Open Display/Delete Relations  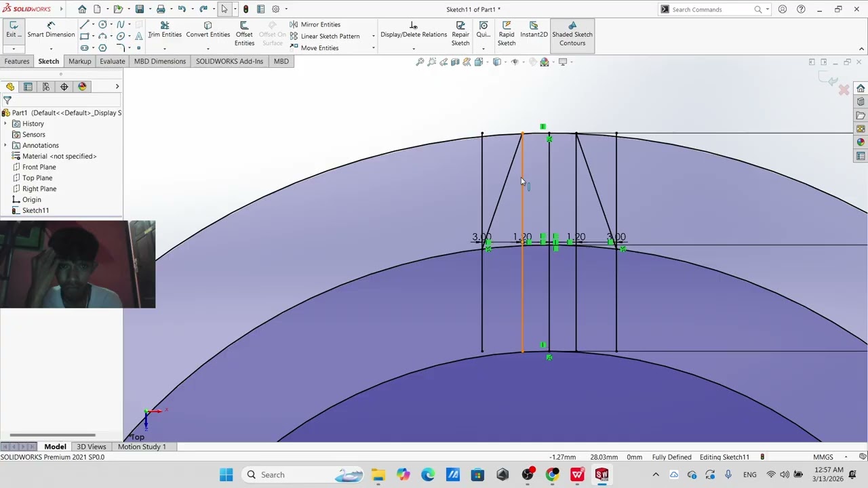click(x=414, y=30)
